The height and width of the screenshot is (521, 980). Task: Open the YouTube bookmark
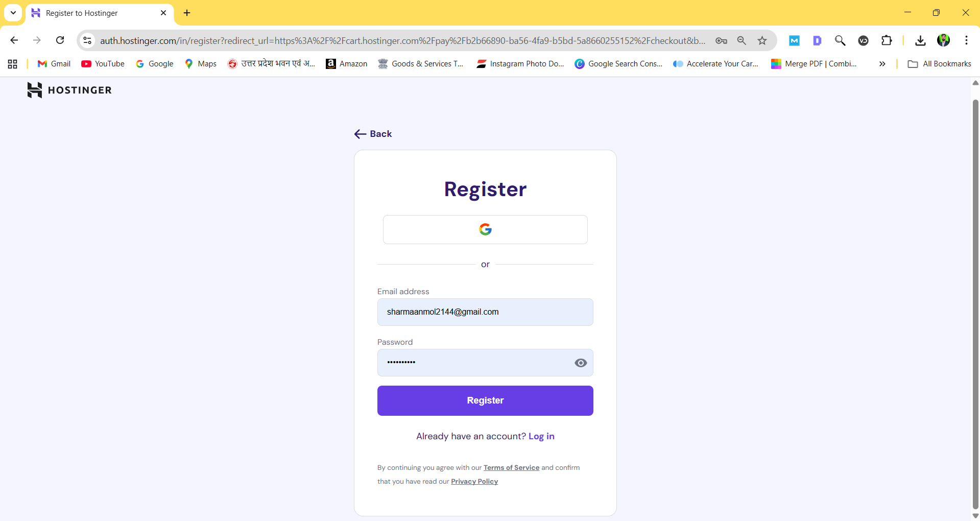(x=103, y=63)
